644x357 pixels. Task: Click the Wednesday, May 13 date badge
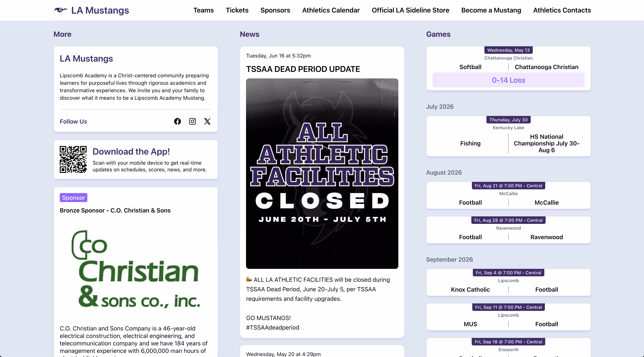pos(508,50)
